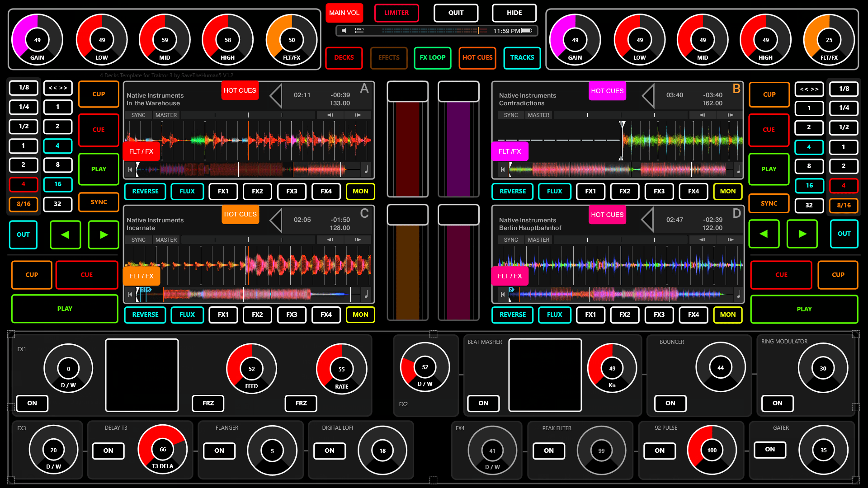Set left loop size to 8/16

(24, 204)
